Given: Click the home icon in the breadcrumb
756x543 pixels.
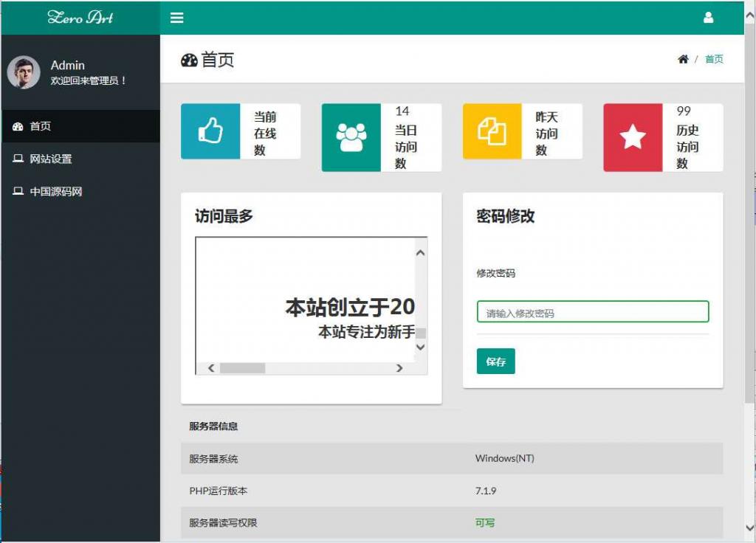Looking at the screenshot, I should [x=683, y=59].
